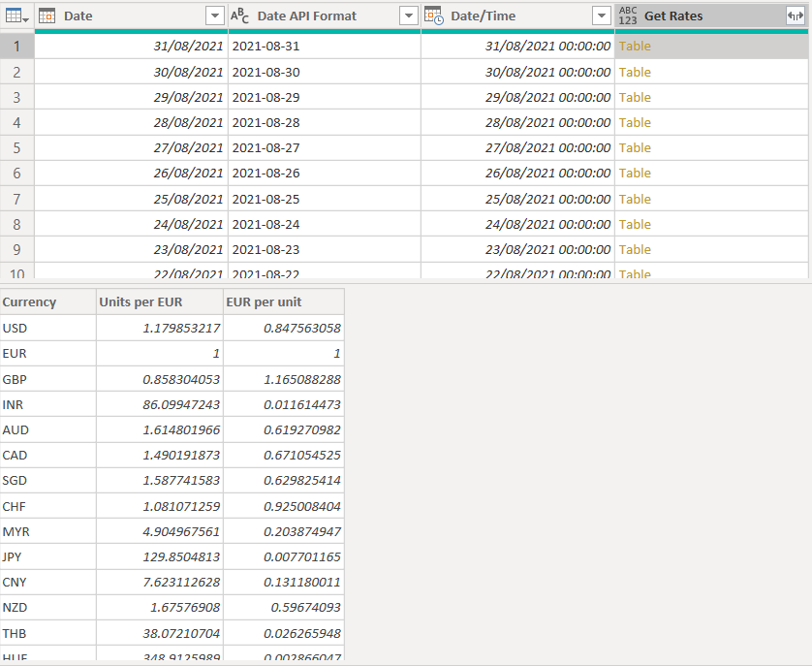The height and width of the screenshot is (666, 812).
Task: Click the EUR per unit preview header
Action: click(x=284, y=302)
